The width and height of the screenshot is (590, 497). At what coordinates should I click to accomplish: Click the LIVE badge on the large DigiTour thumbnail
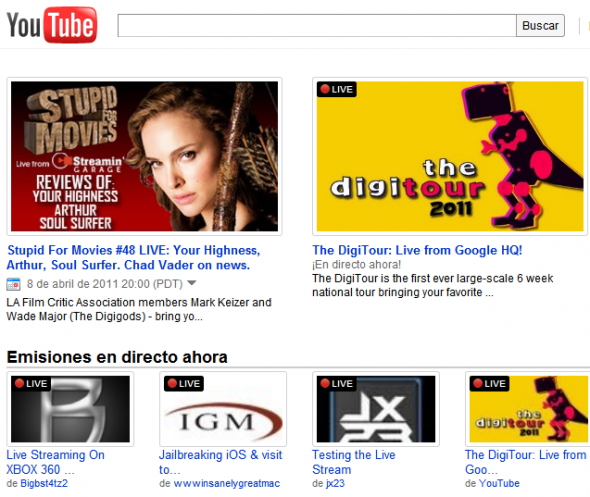(x=337, y=90)
